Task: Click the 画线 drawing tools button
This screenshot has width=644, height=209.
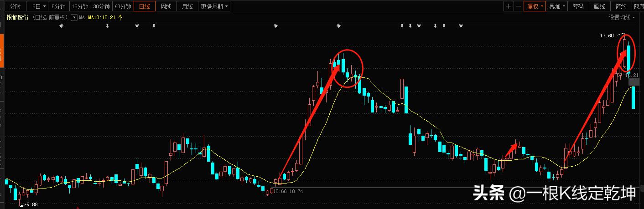Action: (x=599, y=6)
